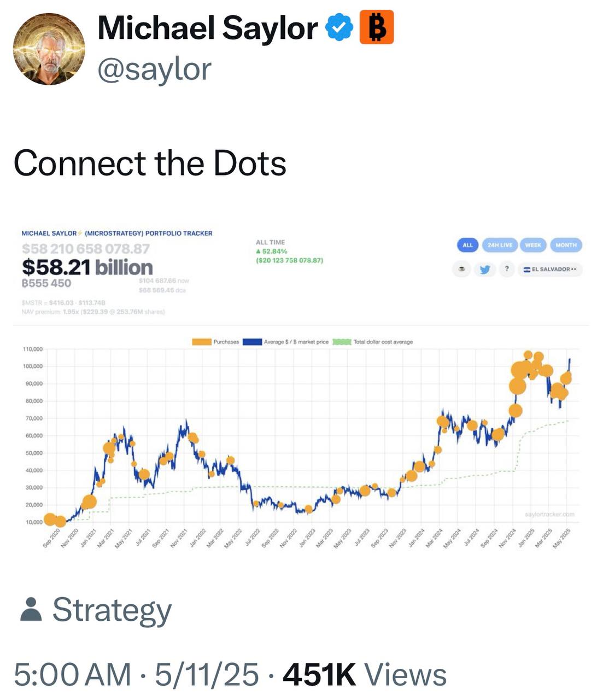Click the 5:00 AM 5/11/25 timestamp
603x700 pixels.
[136, 674]
